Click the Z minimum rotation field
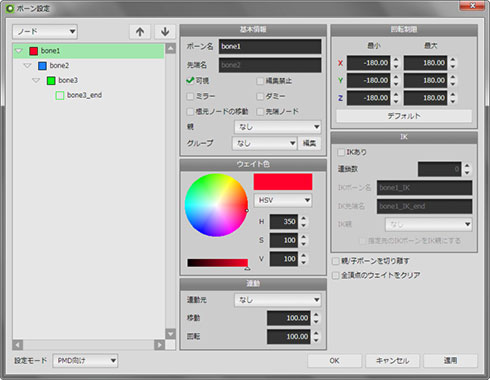The height and width of the screenshot is (380, 490). point(369,98)
